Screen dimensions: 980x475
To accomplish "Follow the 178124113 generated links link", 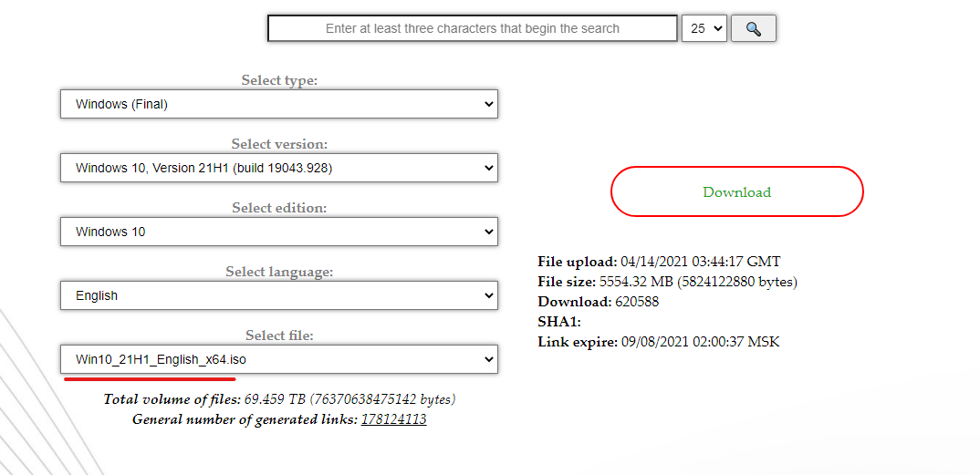I will [393, 419].
